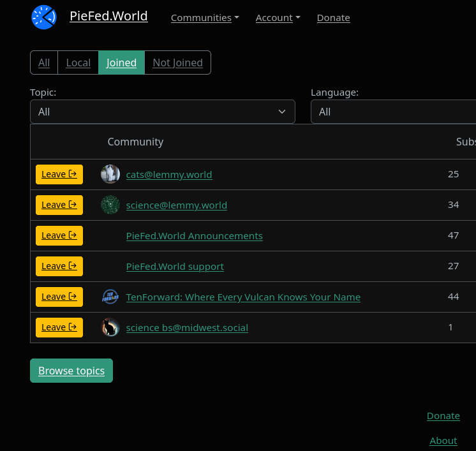Leave the TenForward community
Image resolution: width=476 pixels, height=451 pixels.
[x=59, y=297]
